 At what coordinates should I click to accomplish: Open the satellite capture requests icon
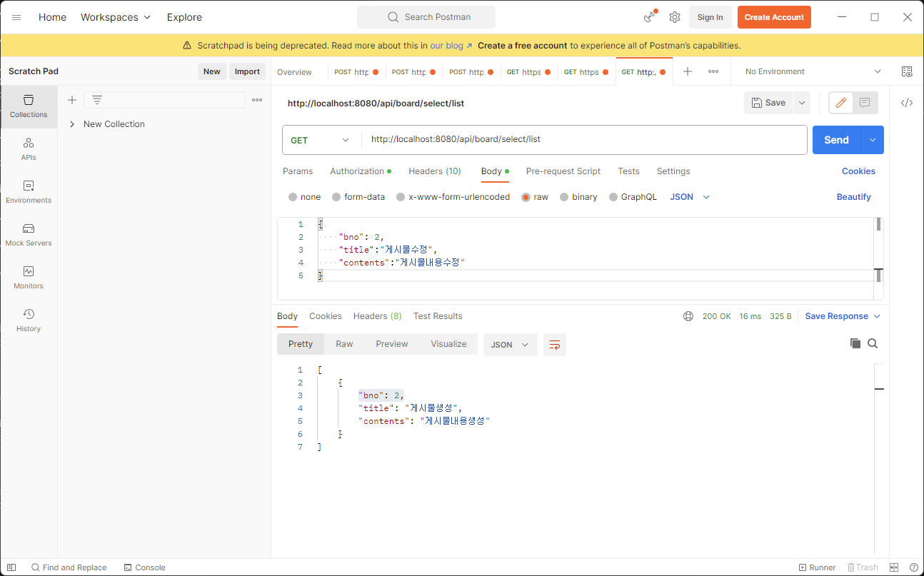[650, 17]
